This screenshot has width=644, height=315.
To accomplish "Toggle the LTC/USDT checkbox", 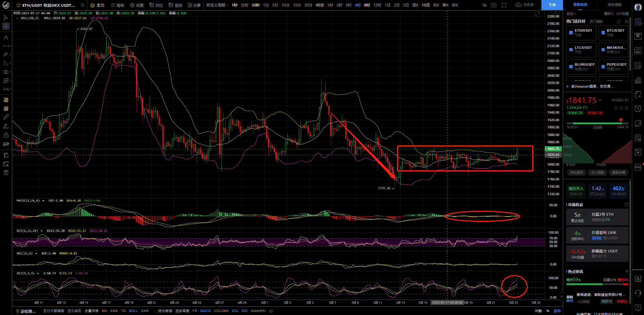I will 571,49.
